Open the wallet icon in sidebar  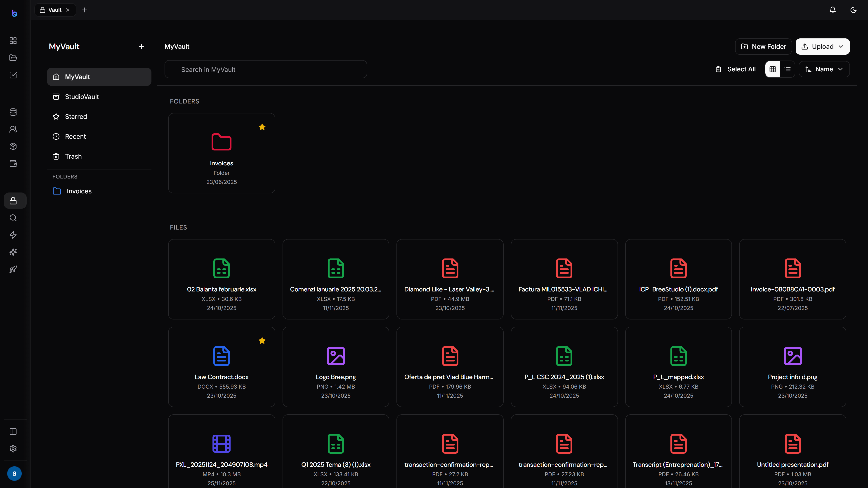[13, 164]
